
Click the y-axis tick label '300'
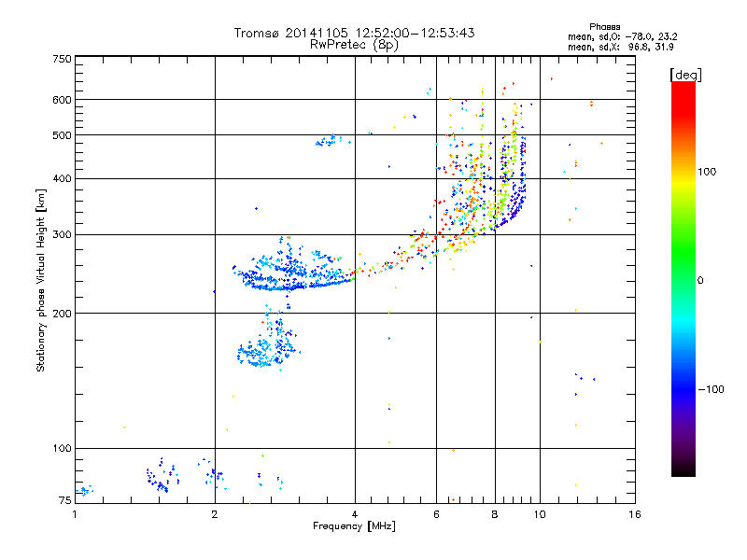(x=62, y=235)
